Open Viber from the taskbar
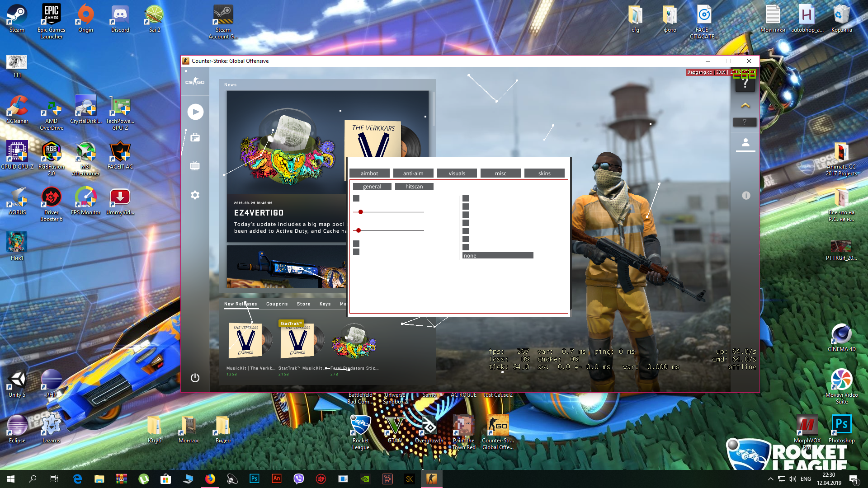Image resolution: width=868 pixels, height=488 pixels. coord(298,479)
